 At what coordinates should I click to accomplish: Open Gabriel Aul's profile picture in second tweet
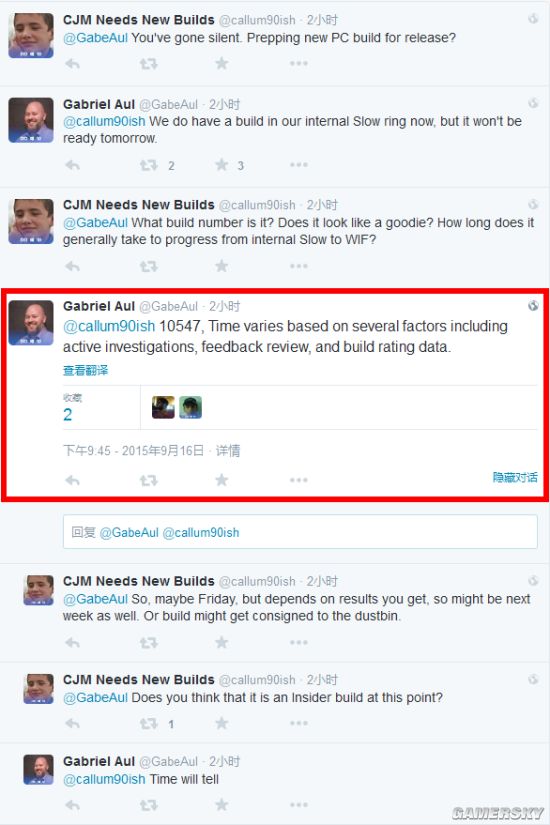[x=31, y=120]
